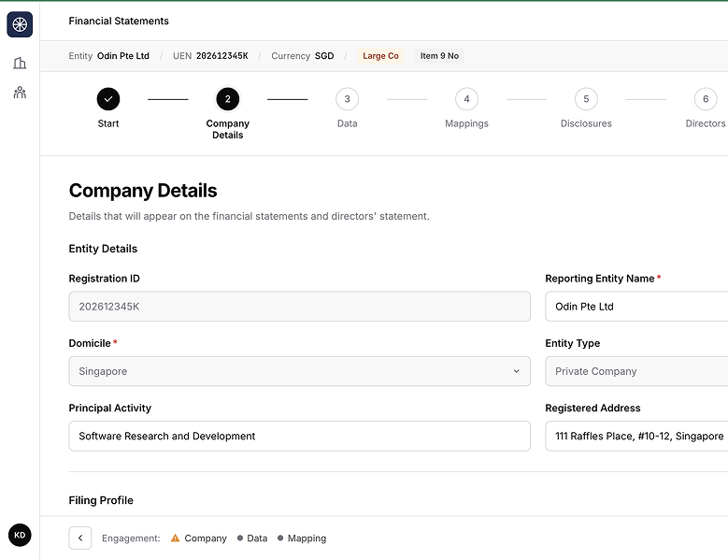Jump to step 4 Mappings

coord(466,99)
